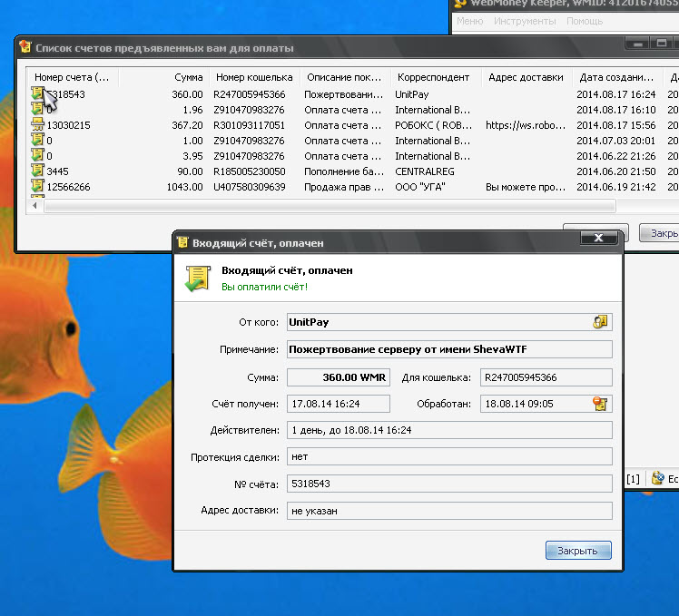Click the invoice icon in the 3.95 row
This screenshot has height=616, width=679.
(x=37, y=155)
